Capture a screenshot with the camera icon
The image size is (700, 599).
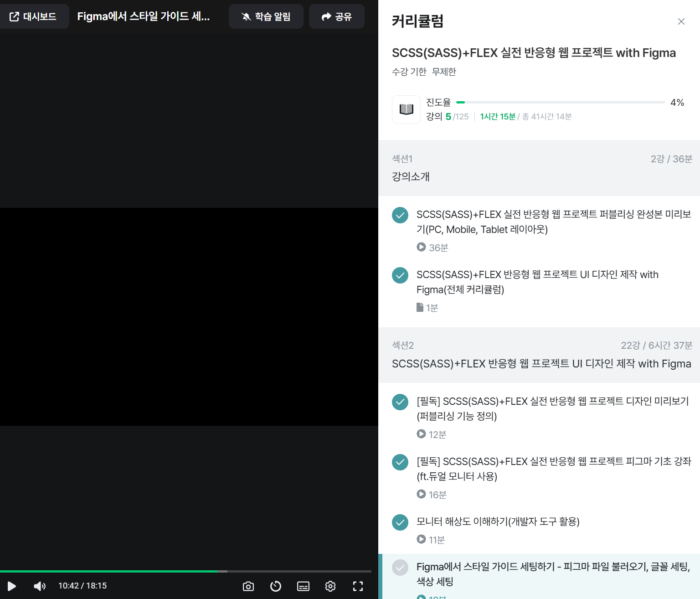(248, 586)
